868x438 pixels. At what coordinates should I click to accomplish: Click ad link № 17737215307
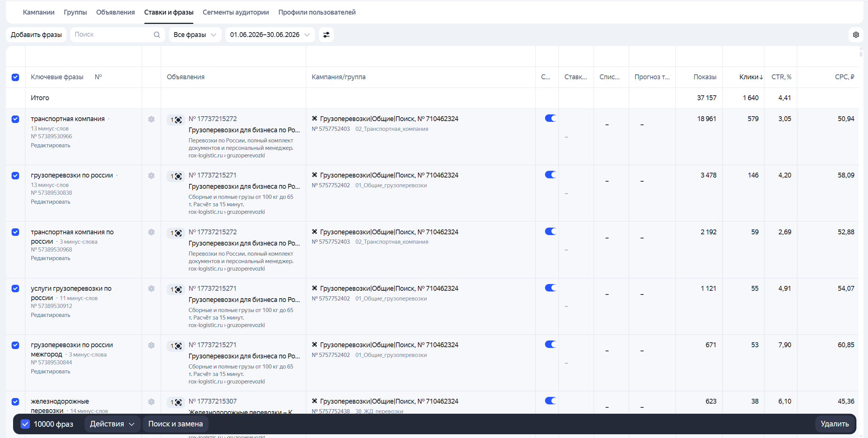tap(212, 401)
